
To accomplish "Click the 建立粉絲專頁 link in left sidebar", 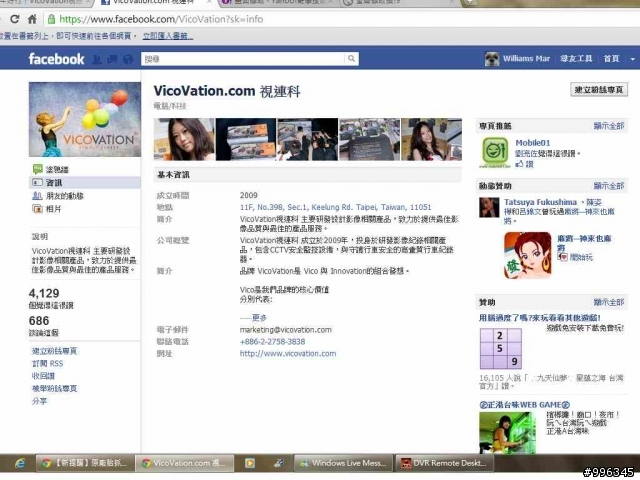I will tap(54, 351).
